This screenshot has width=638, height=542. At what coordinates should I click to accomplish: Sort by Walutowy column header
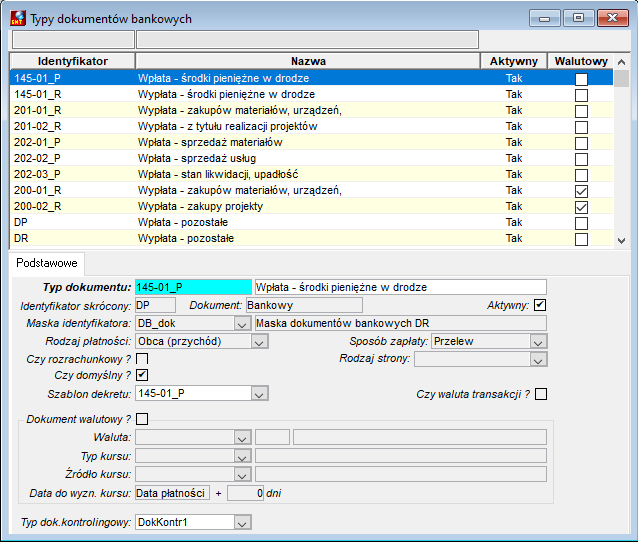(x=581, y=61)
